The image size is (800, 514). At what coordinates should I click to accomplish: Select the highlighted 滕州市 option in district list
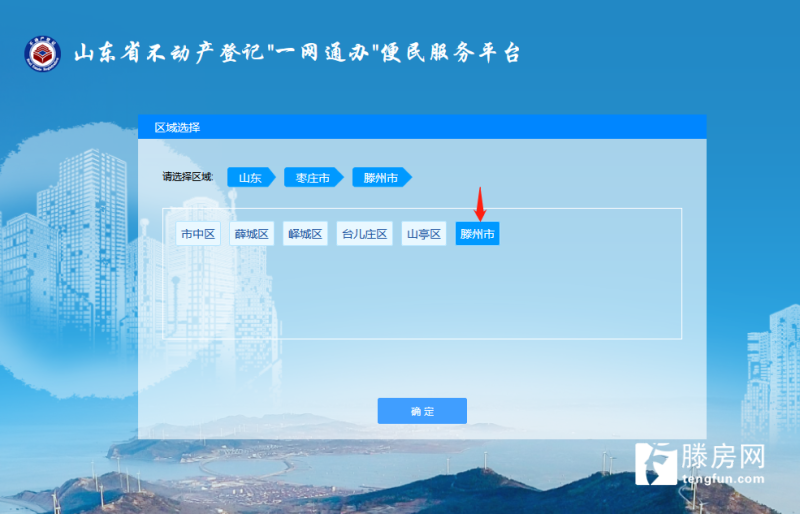[x=477, y=234]
